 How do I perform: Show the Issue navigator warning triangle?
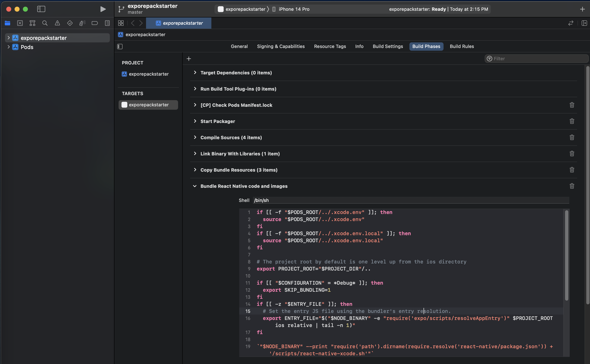57,23
